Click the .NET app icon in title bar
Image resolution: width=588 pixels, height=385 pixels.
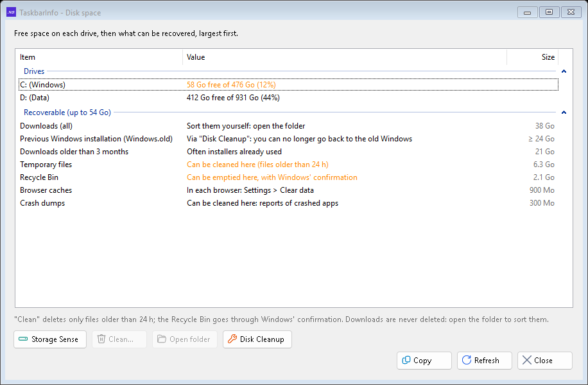11,12
